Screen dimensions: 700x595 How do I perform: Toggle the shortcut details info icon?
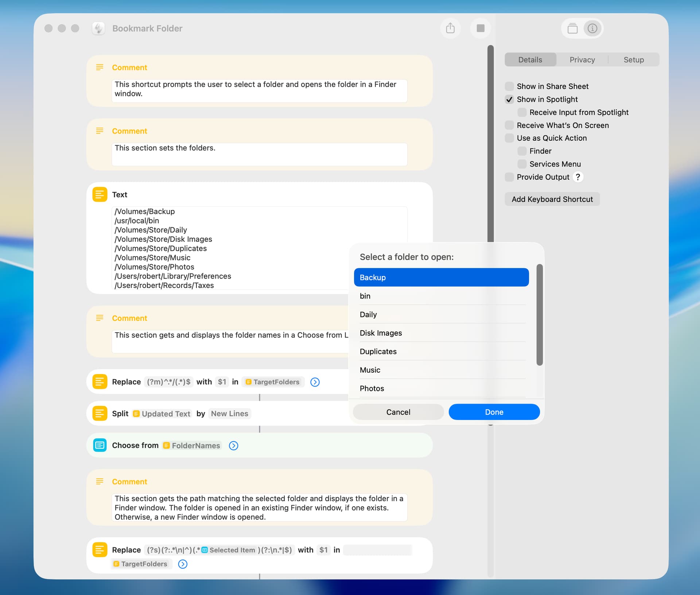point(592,28)
